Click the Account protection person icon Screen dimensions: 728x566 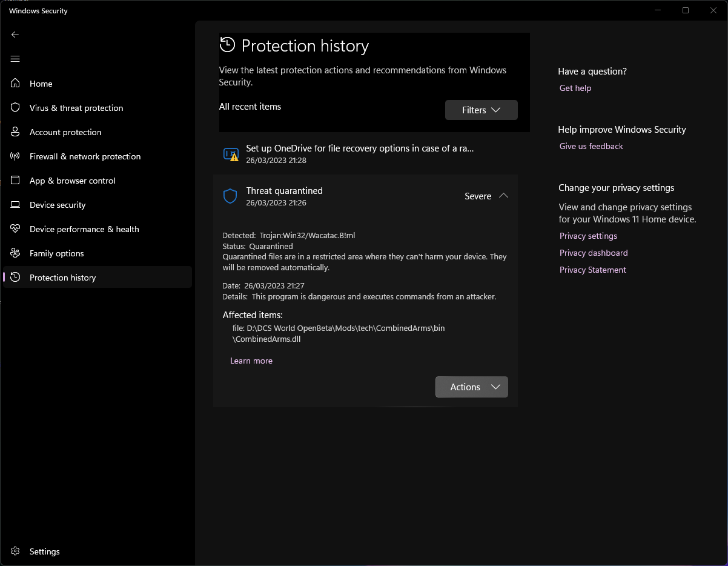click(x=16, y=132)
